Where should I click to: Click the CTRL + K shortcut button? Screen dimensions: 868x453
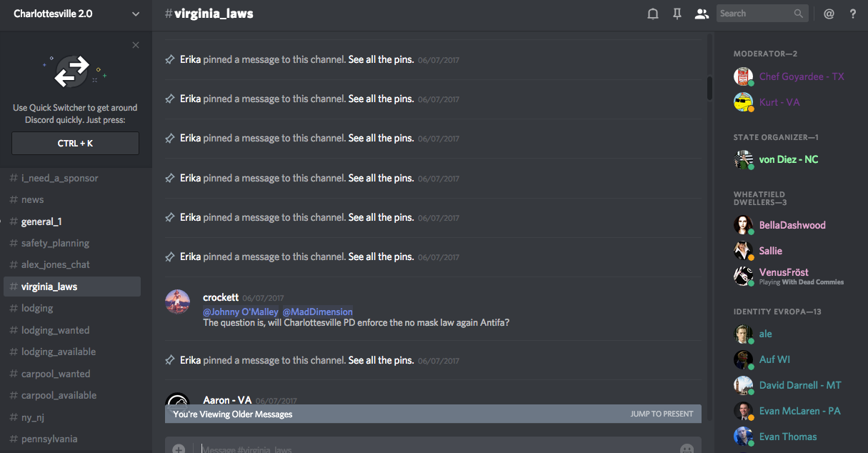point(75,143)
